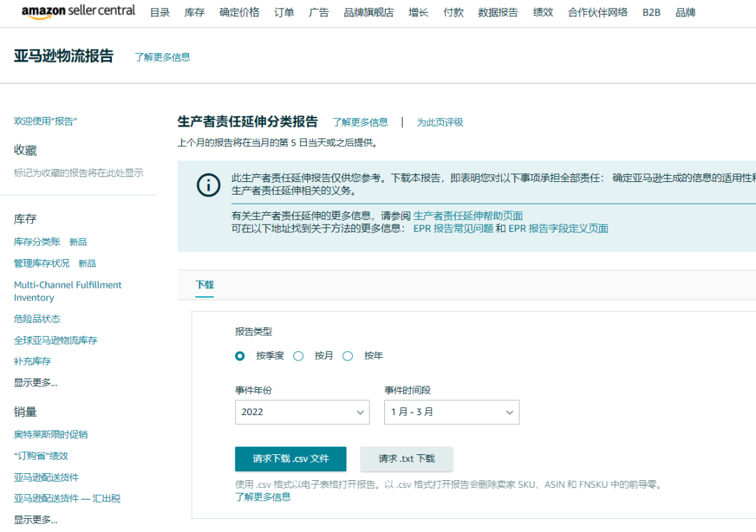Click the 请求下载 .csv 文件 button
Image resolution: width=756 pixels, height=532 pixels.
[290, 459]
